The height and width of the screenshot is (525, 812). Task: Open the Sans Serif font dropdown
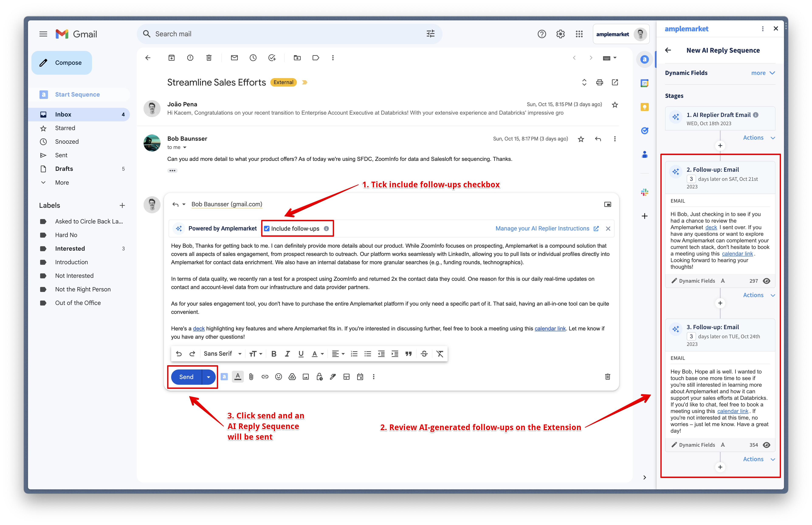pos(222,354)
